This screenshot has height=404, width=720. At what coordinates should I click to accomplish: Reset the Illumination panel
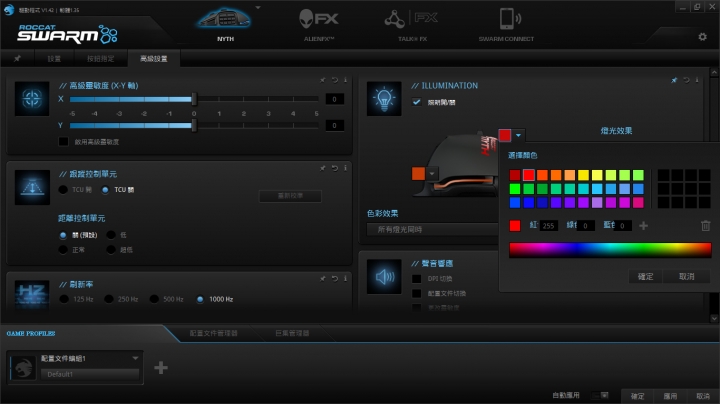(x=686, y=80)
